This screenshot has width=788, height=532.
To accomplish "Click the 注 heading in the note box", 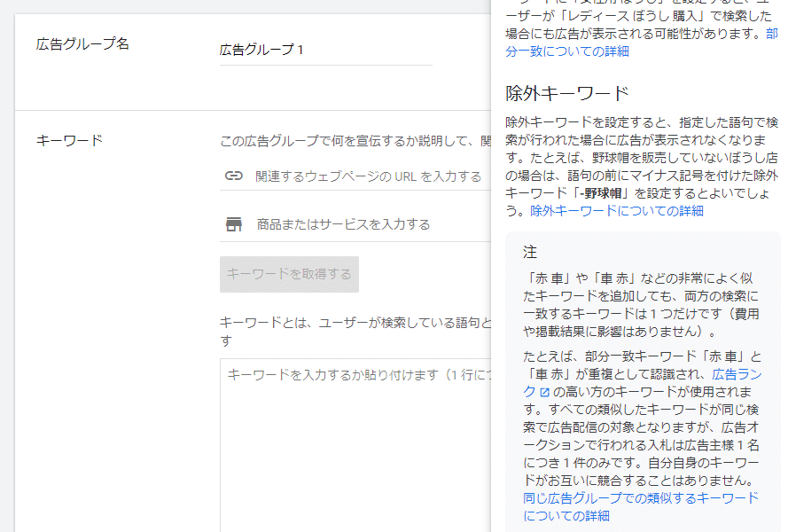I will [x=530, y=252].
